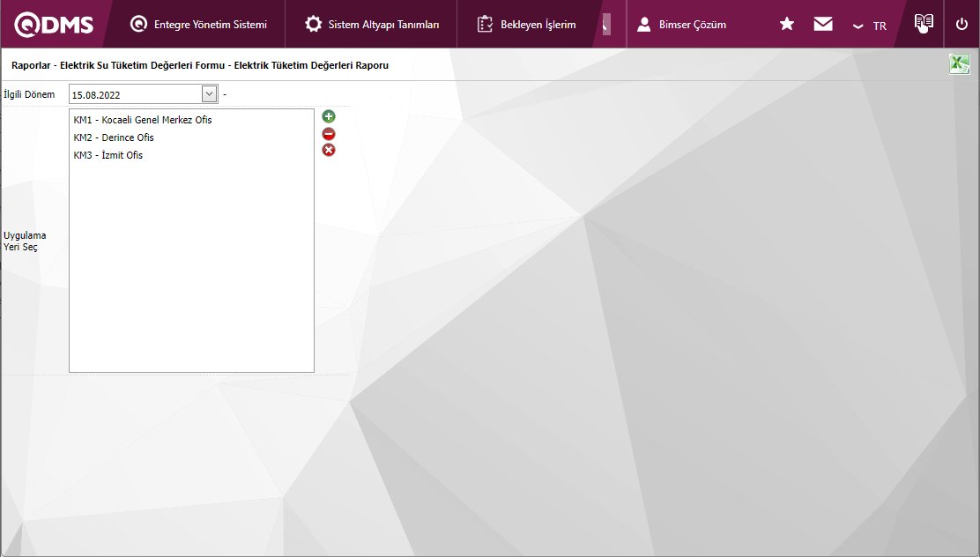Open the help book icon
Screen dimensions: 980x557
coord(924,24)
